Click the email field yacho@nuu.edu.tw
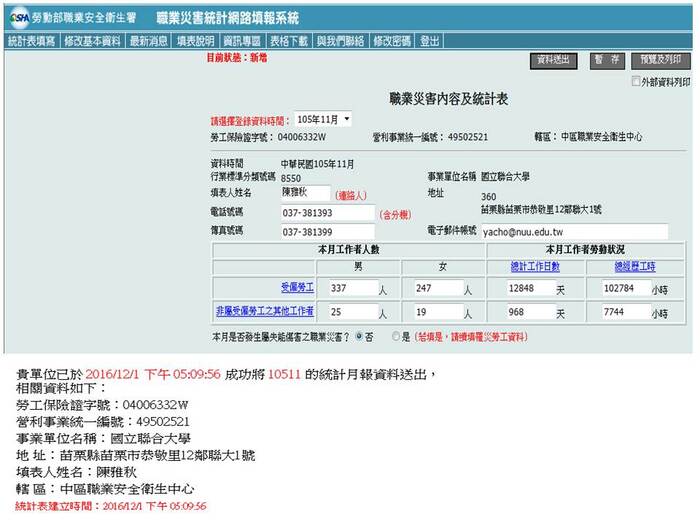This screenshot has height=525, width=700. click(575, 232)
